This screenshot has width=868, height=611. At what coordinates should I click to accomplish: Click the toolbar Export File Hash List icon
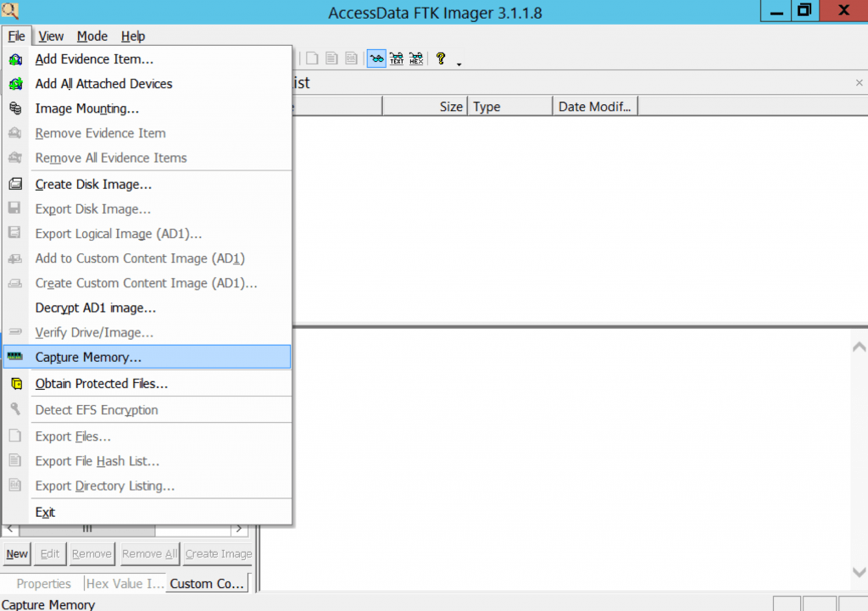pyautogui.click(x=331, y=58)
